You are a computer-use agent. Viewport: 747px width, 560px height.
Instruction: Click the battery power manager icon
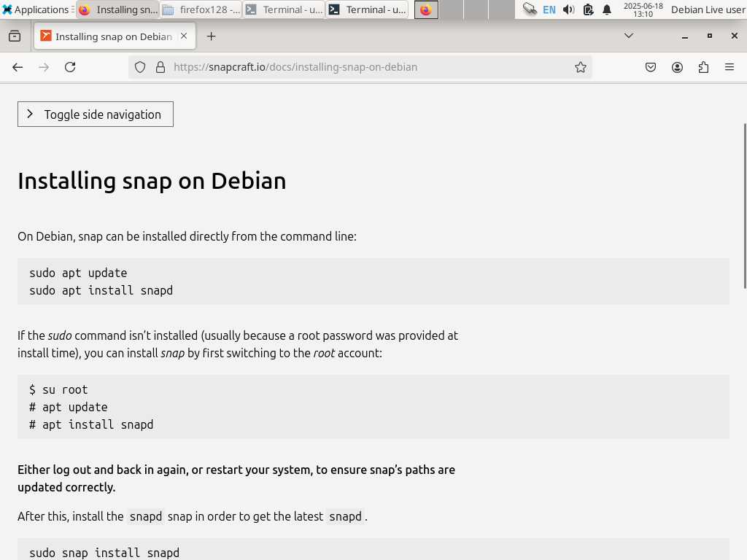(588, 9)
